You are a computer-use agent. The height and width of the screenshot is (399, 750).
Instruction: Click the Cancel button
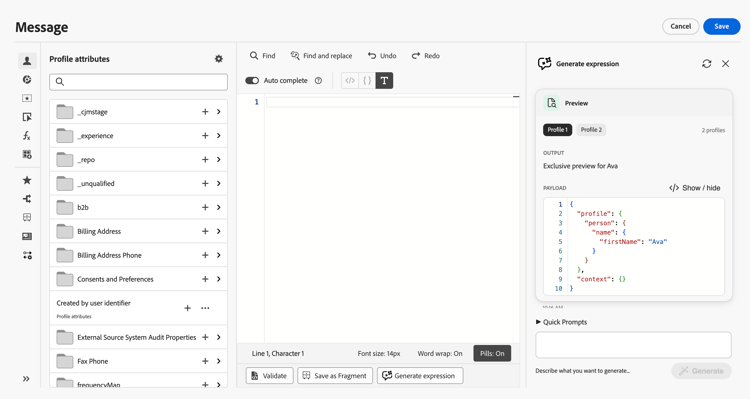point(680,26)
